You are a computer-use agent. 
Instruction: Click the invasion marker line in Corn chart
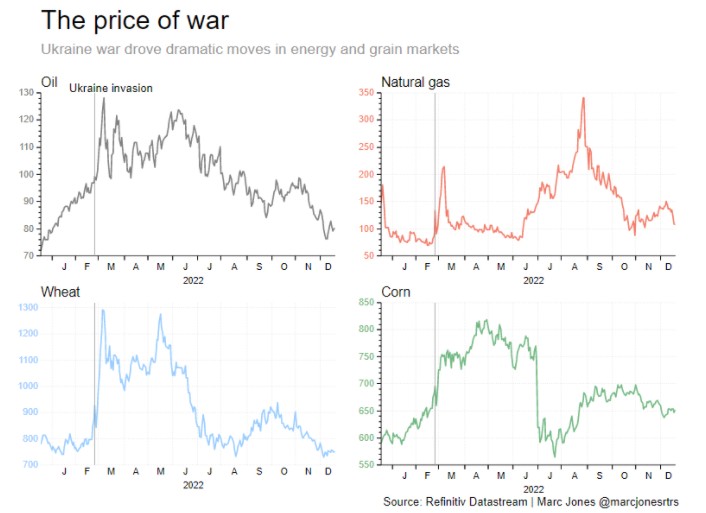pos(436,400)
